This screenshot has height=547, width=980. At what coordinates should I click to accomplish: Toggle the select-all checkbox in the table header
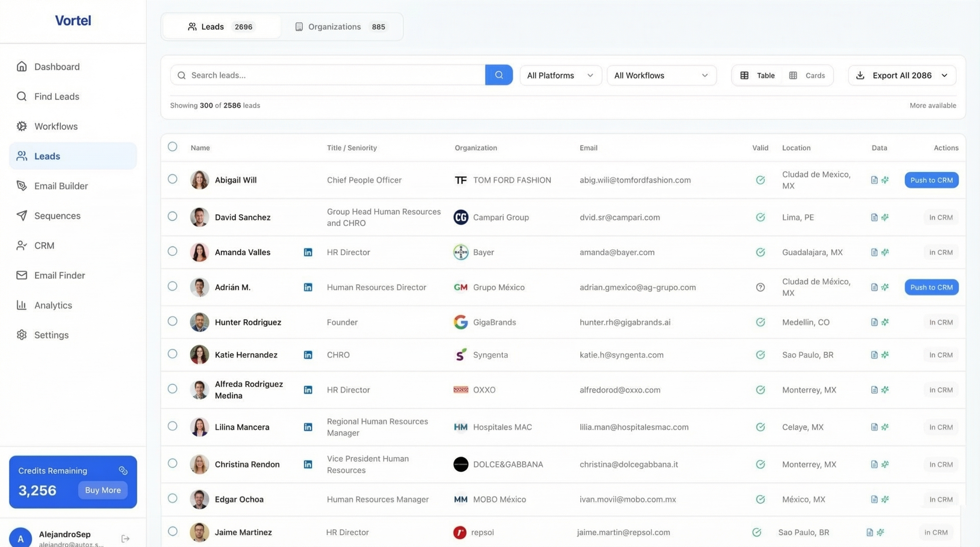point(172,147)
